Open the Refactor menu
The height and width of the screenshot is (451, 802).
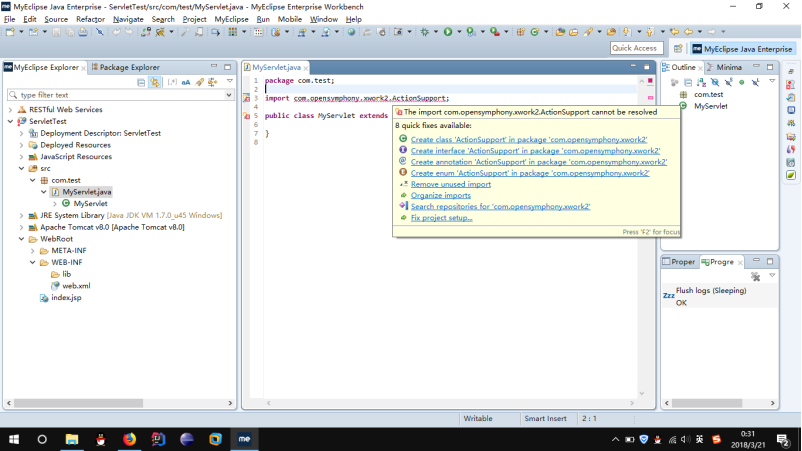click(x=90, y=19)
